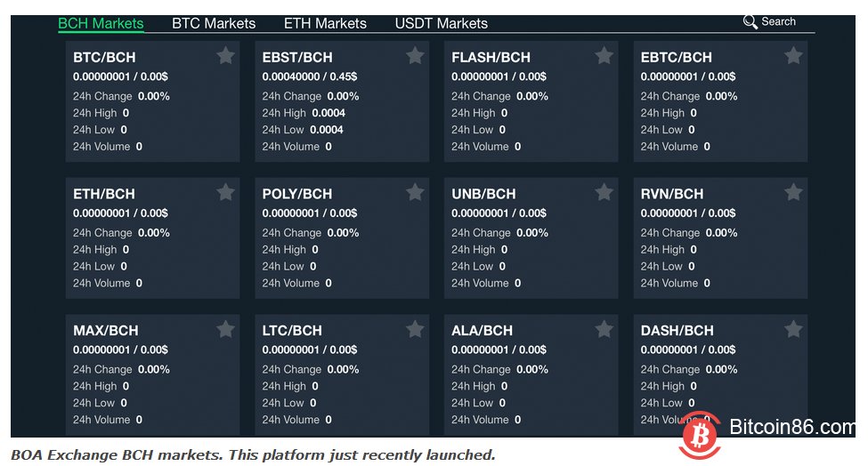Open the DASH/BCH market title
Viewport: 868px width, 466px height.
[677, 331]
